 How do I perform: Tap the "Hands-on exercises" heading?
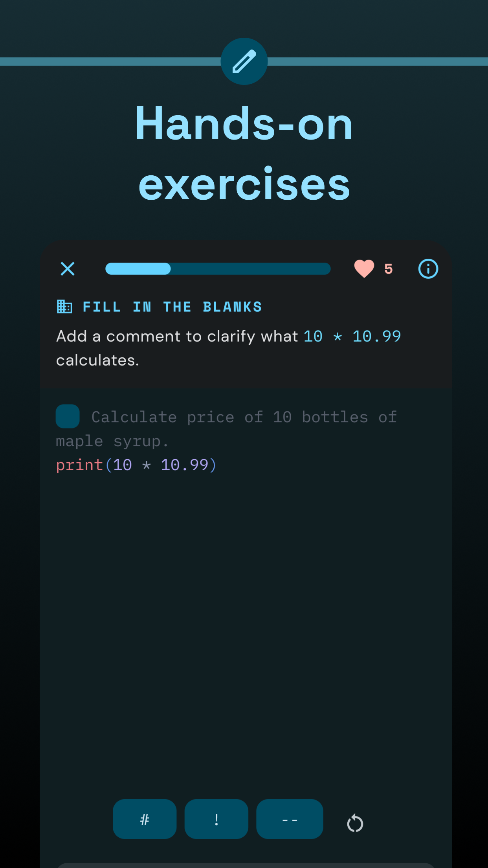coord(244,153)
